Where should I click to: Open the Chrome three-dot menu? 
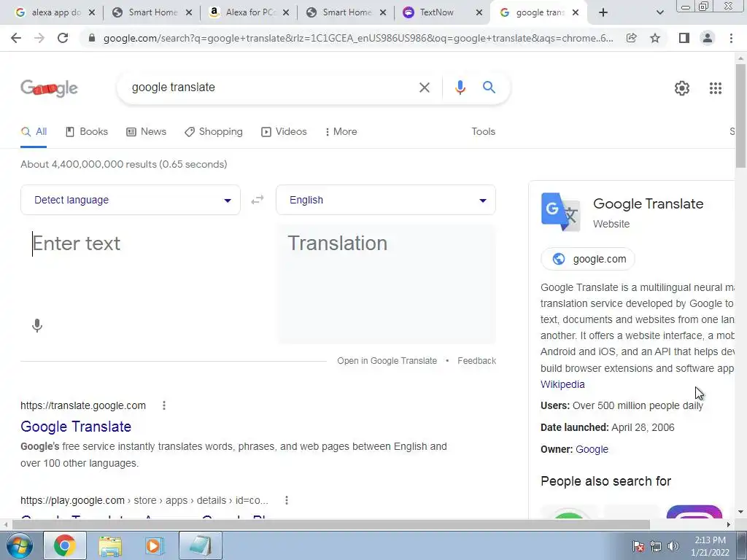731,38
